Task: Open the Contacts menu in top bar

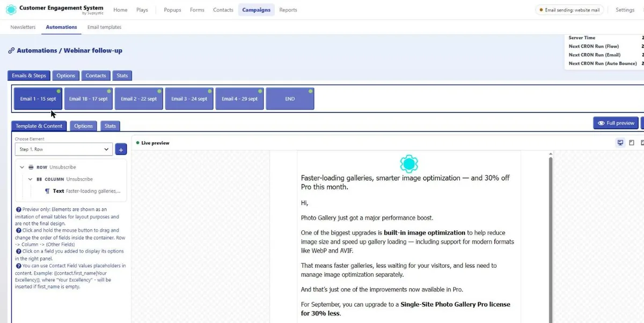Action: (x=223, y=10)
